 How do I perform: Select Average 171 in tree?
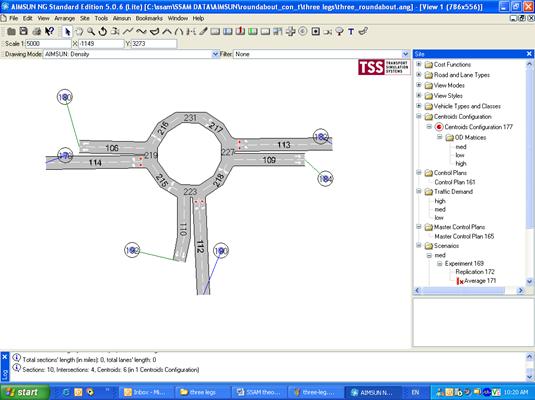click(x=480, y=281)
